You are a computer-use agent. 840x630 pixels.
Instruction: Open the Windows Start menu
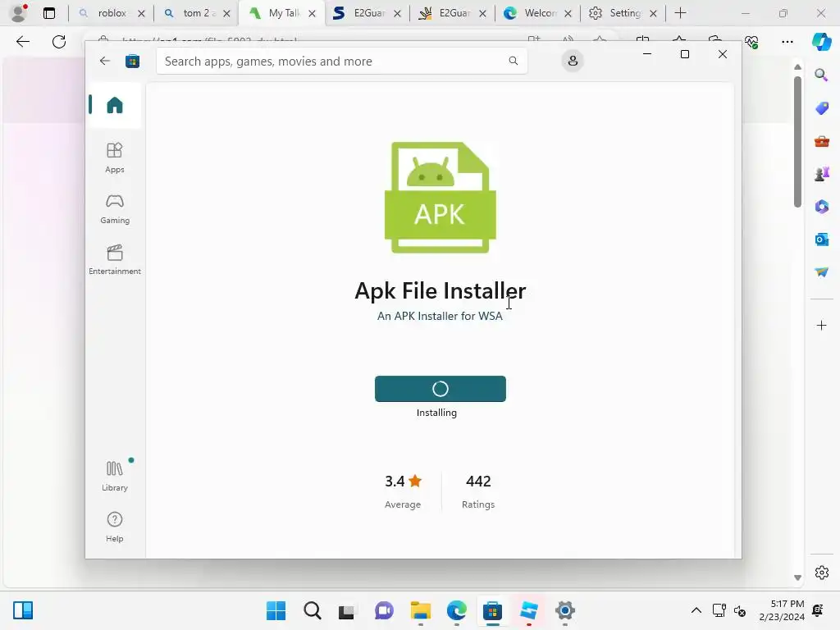tap(276, 610)
